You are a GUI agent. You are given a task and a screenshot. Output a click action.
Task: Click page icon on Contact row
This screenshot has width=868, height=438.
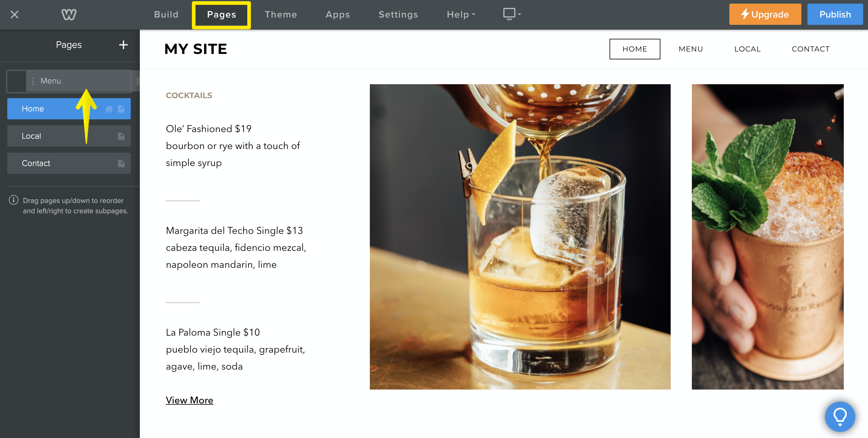pyautogui.click(x=121, y=164)
